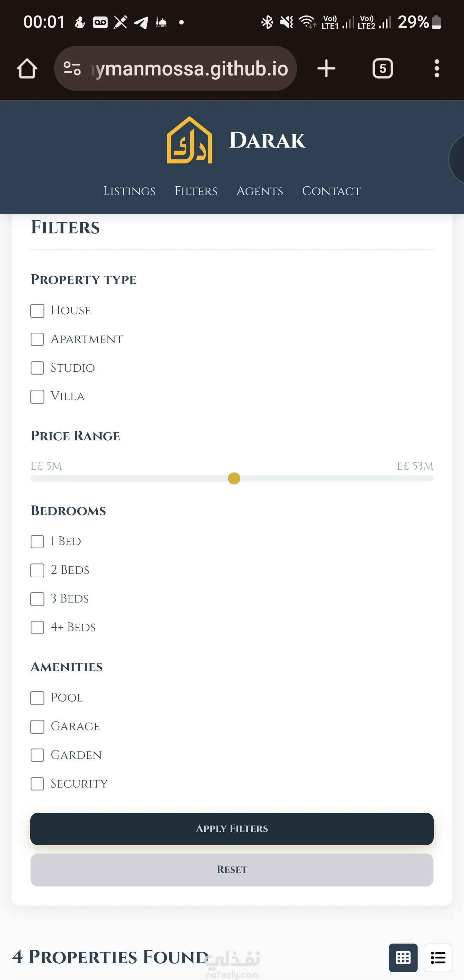Open site settings icon in address bar
The height and width of the screenshot is (980, 464).
coord(72,69)
